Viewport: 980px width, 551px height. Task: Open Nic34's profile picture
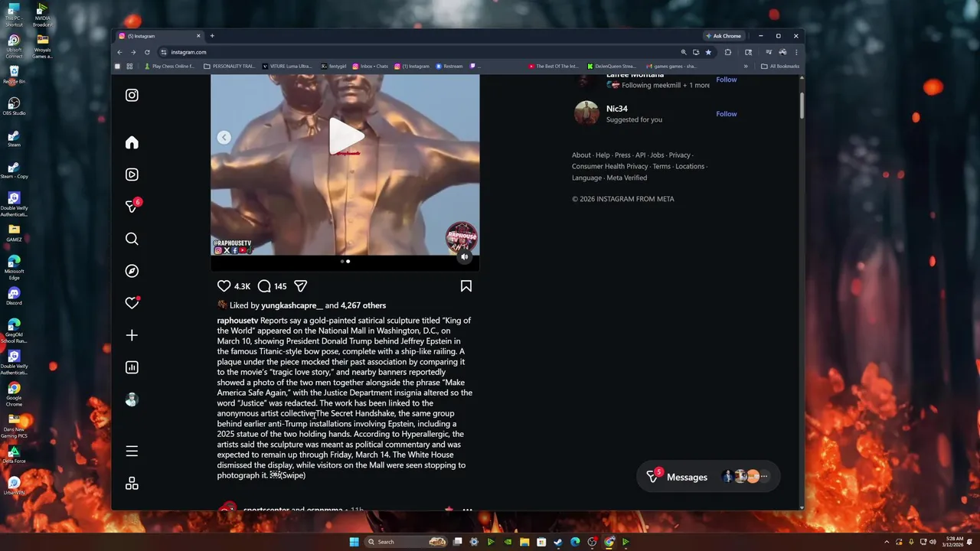586,113
